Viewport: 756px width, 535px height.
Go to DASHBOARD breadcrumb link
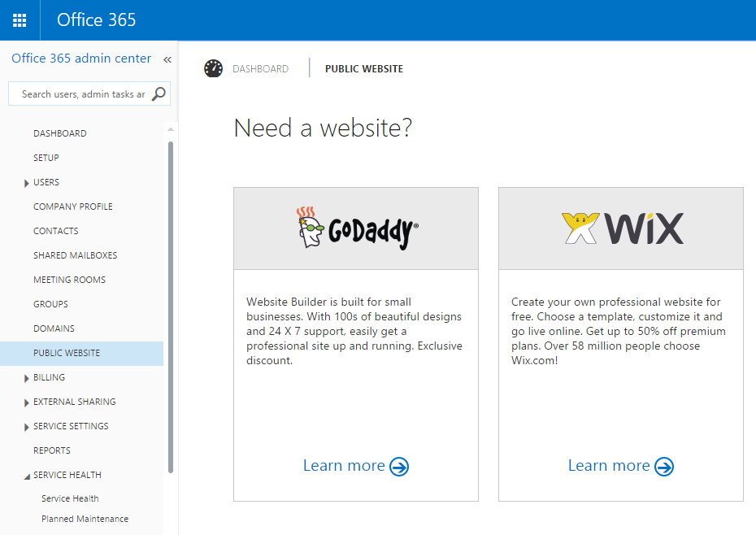point(260,69)
